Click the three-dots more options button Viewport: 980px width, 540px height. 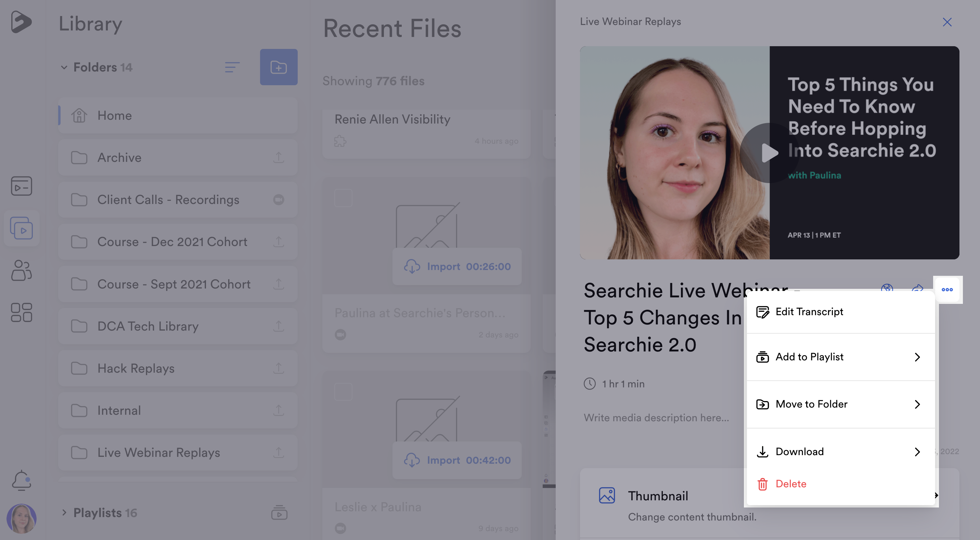coord(947,290)
